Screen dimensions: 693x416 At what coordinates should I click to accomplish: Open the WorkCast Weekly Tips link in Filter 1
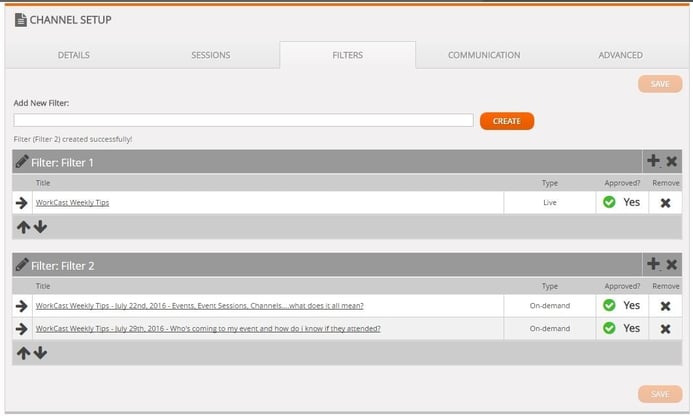[72, 202]
